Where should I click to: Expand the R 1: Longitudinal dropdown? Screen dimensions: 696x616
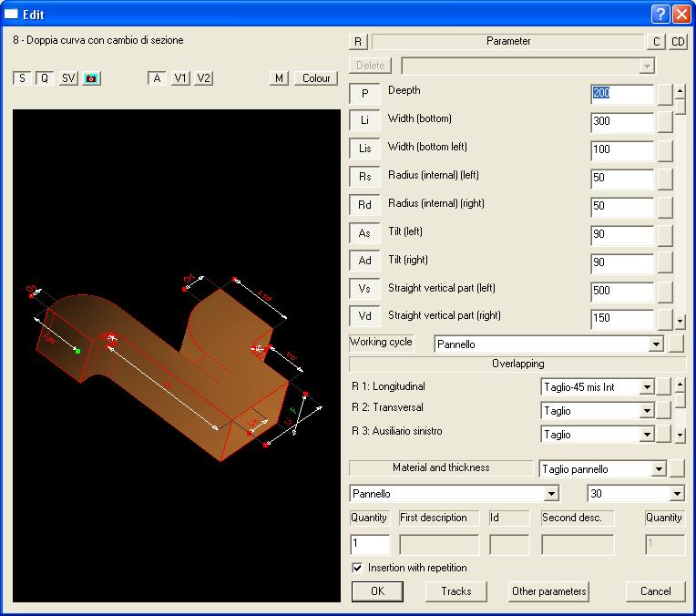tap(647, 387)
